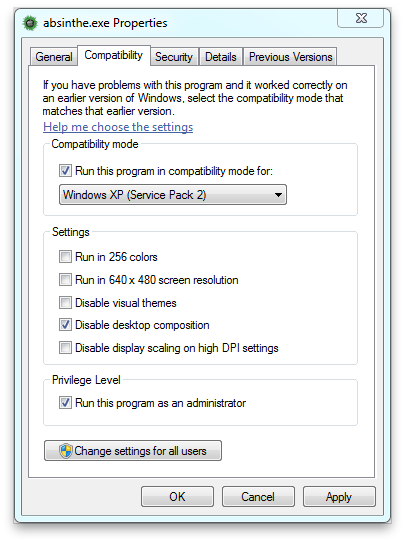Viewport: 405px width, 543px height.
Task: Click the absinthe.exe icon in title bar
Action: 30,23
